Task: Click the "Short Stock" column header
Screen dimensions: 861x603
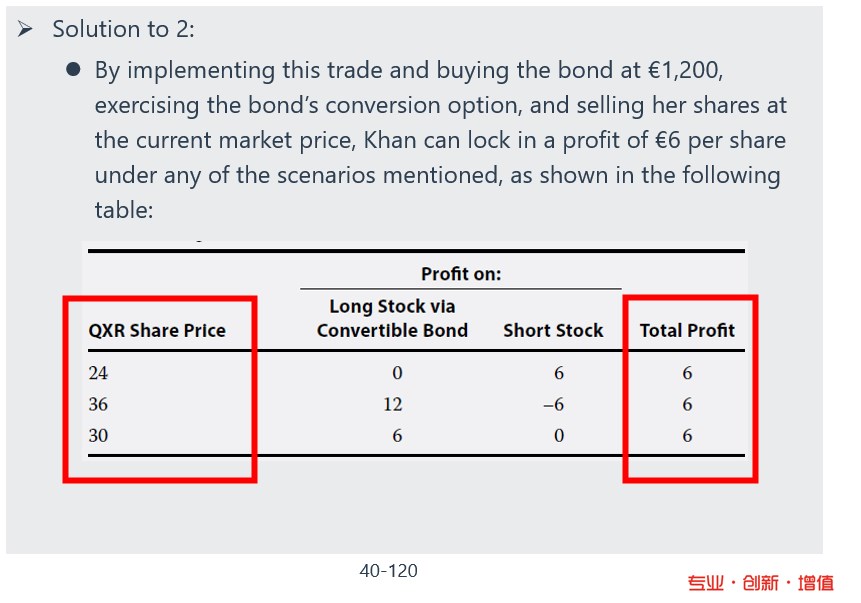Action: point(553,330)
